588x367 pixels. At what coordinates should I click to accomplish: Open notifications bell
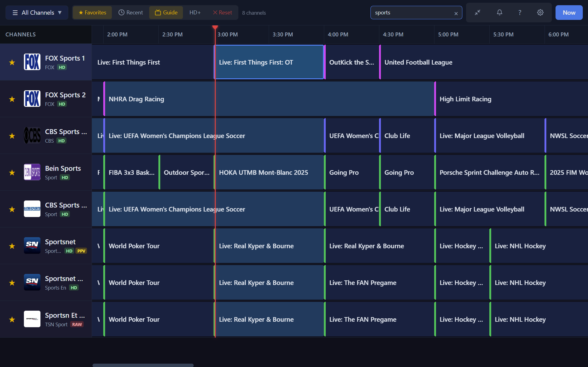[499, 13]
